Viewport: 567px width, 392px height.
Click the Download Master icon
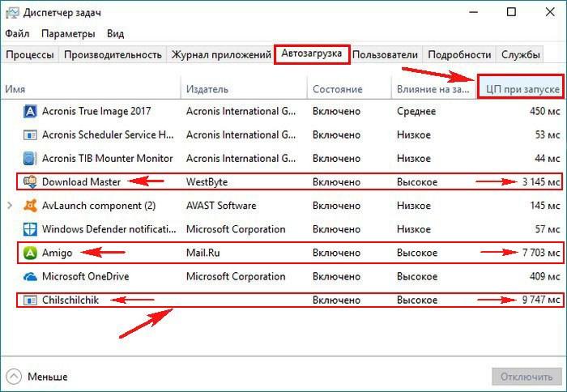tap(30, 182)
